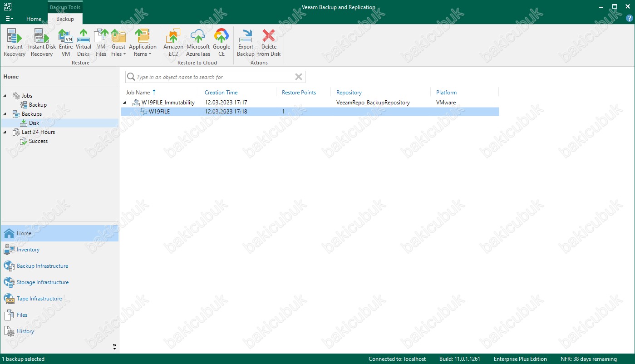Go to the Backup Infrastructure view
Viewport: 635px width, 364px height.
point(59,266)
